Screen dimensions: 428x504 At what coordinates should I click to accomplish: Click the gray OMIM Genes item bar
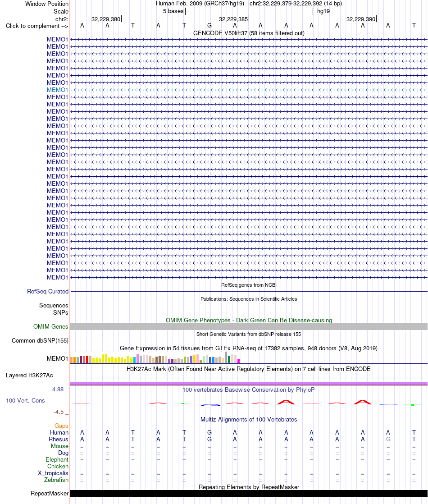(249, 326)
